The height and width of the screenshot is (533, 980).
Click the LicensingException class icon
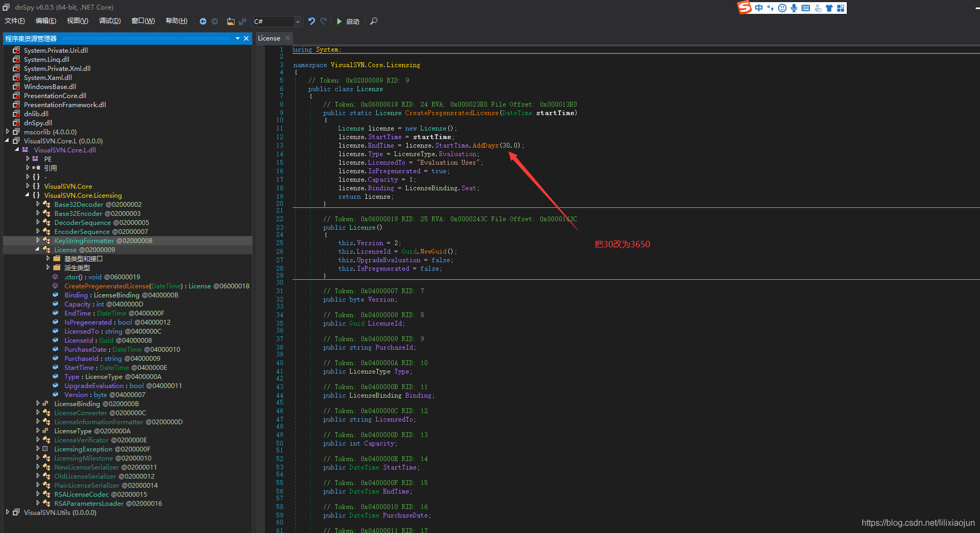[x=46, y=449]
